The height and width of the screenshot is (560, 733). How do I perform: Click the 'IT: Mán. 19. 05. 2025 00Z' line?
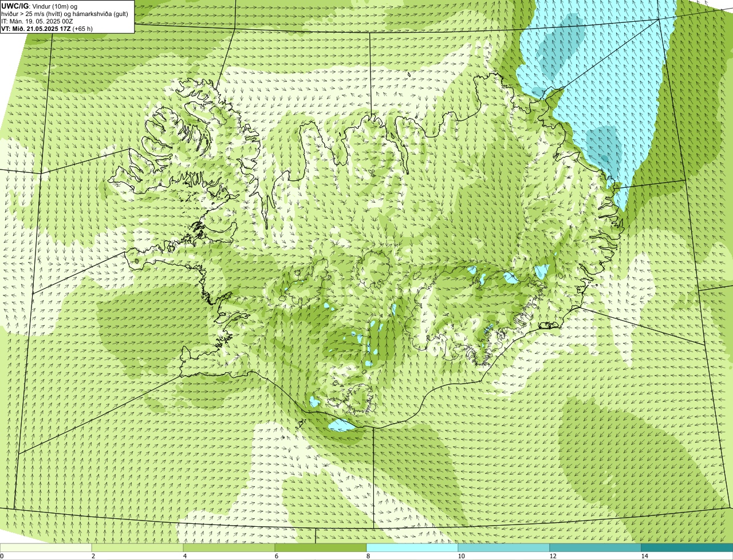coord(37,21)
